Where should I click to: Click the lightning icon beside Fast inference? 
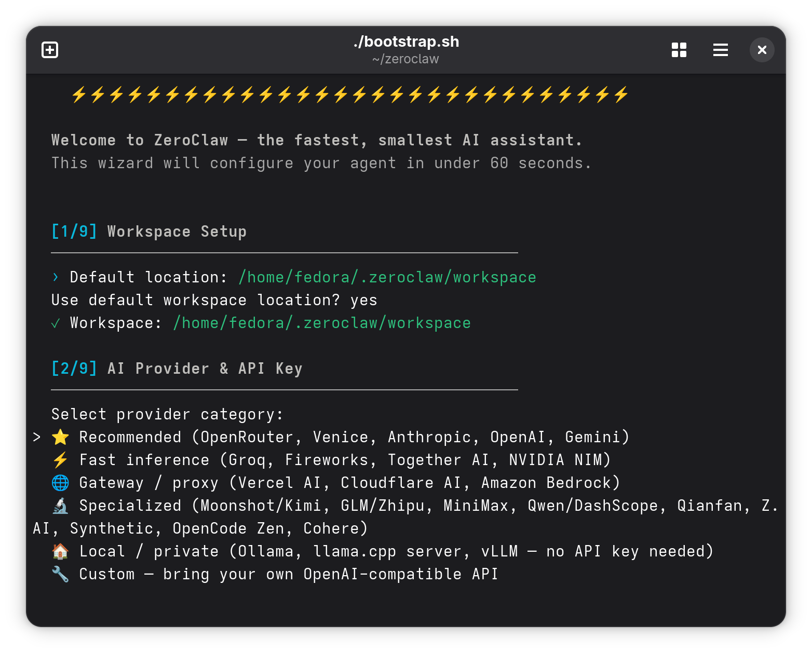click(60, 460)
